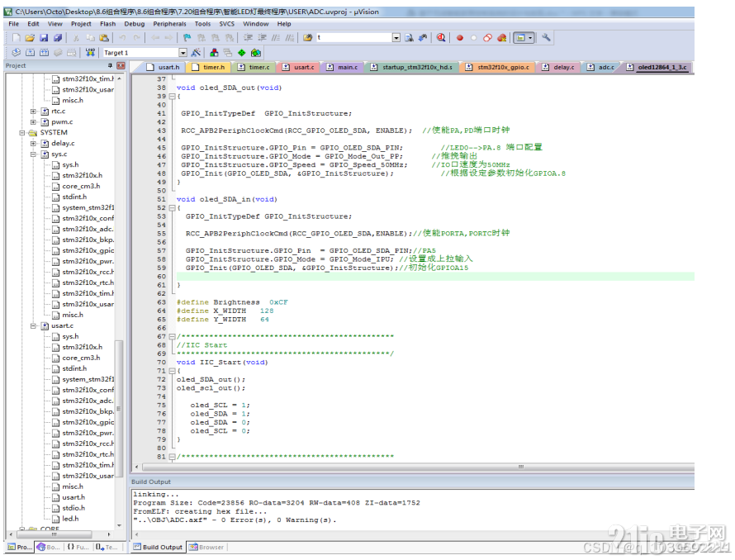Show the Books tab in Project panel

(x=49, y=548)
